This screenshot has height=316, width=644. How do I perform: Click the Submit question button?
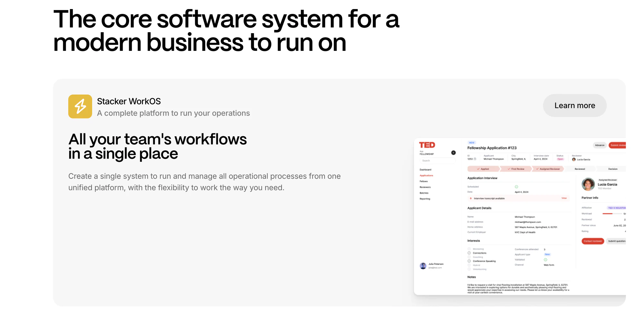click(x=616, y=241)
